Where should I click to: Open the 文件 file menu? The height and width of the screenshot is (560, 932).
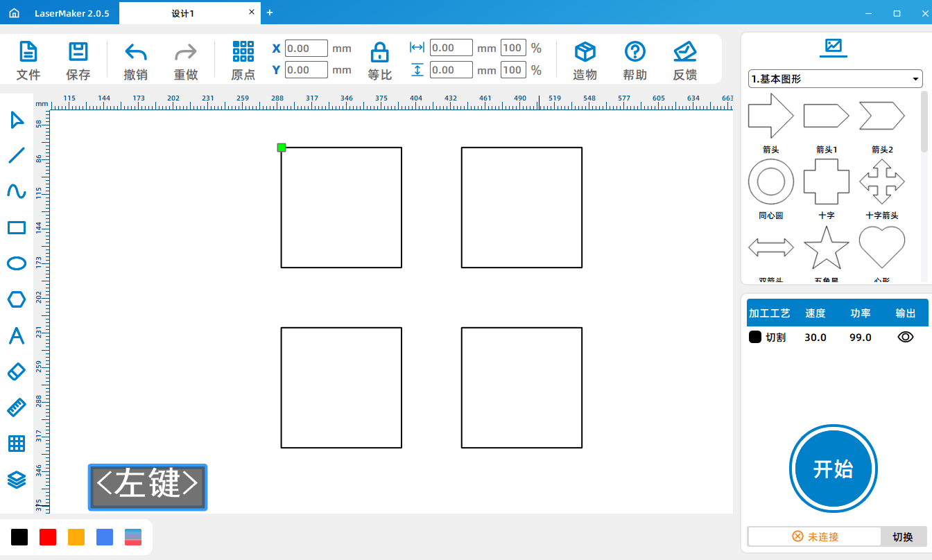(x=28, y=61)
